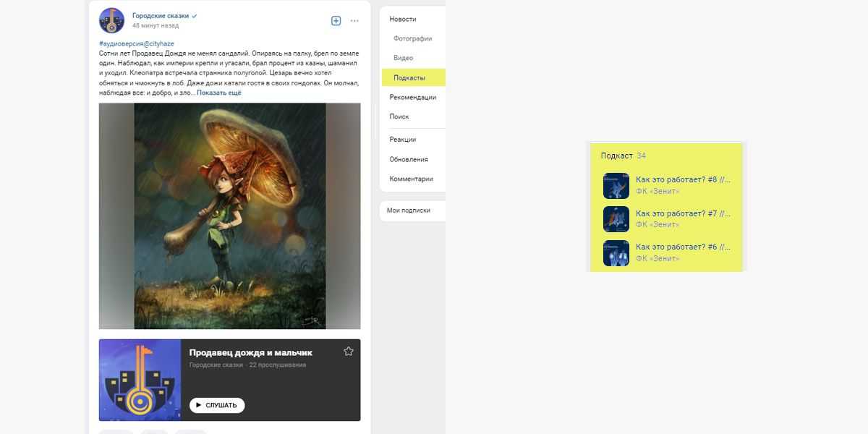Open the #аудиоверсия@cityhaze hashtag link
The image size is (868, 434).
click(137, 43)
